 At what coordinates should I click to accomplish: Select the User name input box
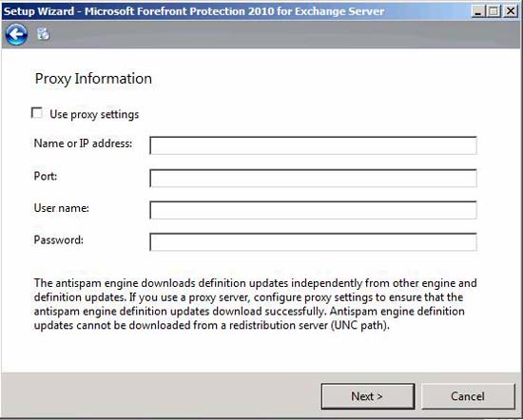coord(313,210)
